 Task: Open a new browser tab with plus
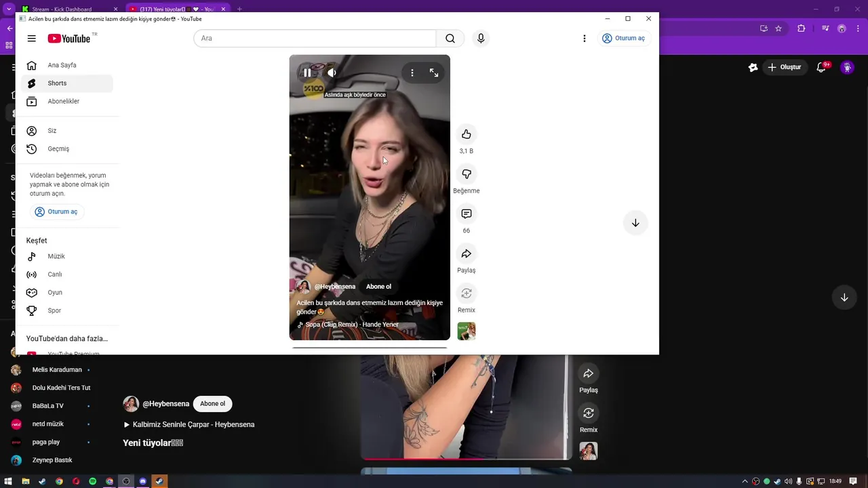tap(239, 9)
